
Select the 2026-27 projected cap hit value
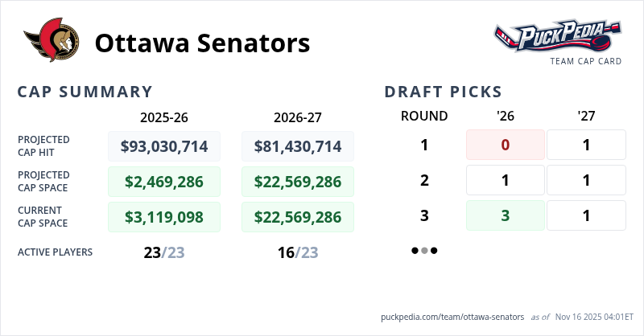point(298,146)
